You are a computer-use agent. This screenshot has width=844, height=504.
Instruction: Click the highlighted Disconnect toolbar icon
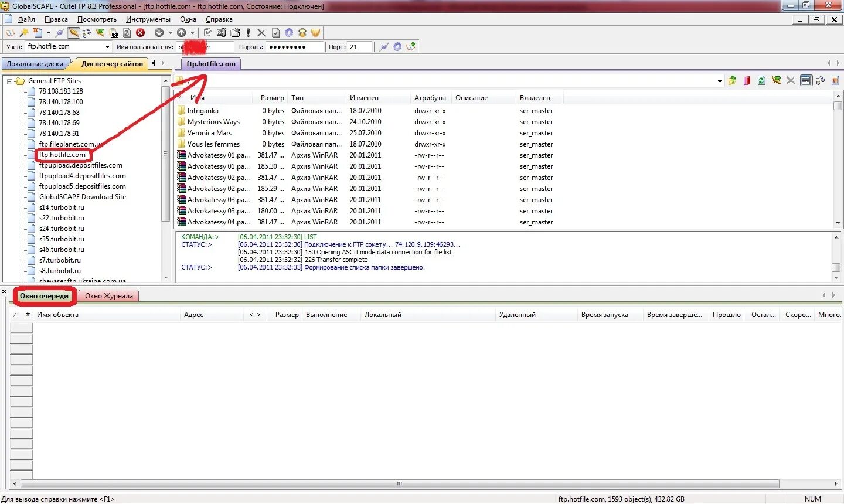tap(73, 33)
